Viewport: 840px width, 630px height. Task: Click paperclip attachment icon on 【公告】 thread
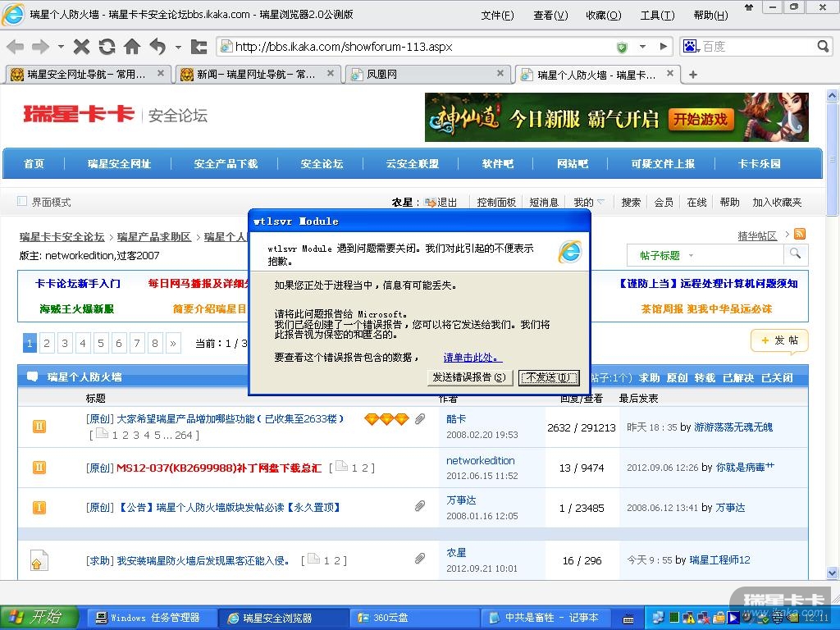(x=420, y=505)
